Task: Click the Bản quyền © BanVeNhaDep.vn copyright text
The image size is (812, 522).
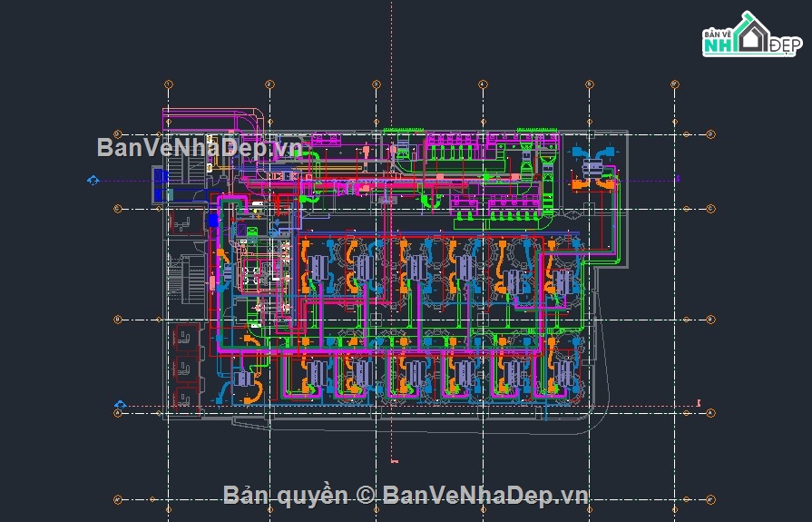Action: 406,495
